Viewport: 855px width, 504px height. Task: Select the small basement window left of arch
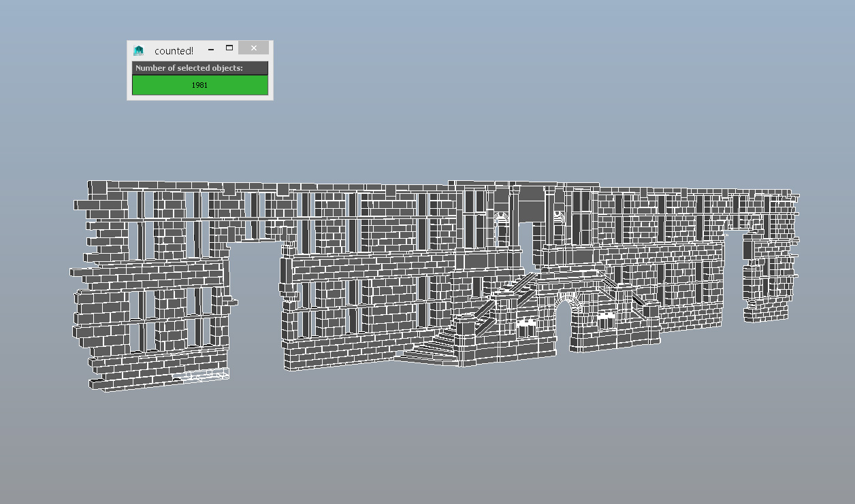click(525, 329)
